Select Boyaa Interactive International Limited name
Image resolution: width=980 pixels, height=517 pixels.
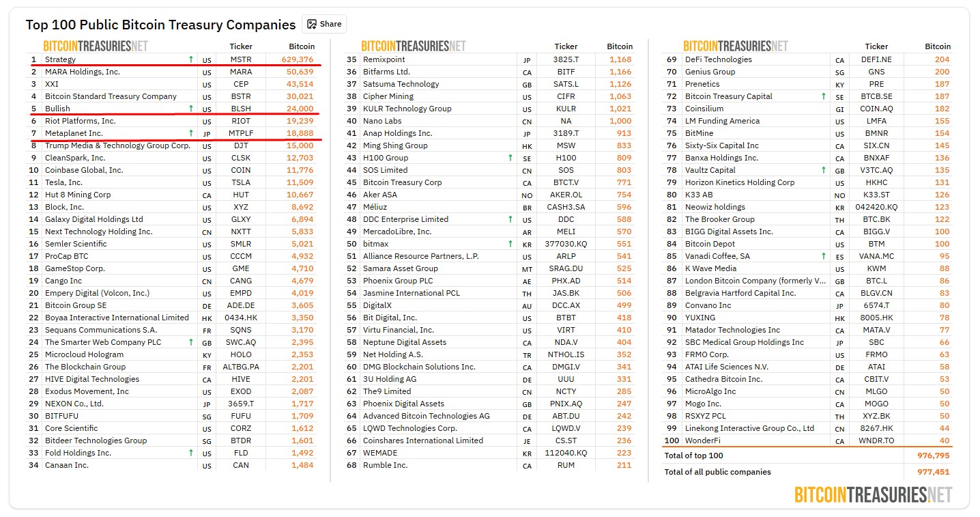point(117,318)
